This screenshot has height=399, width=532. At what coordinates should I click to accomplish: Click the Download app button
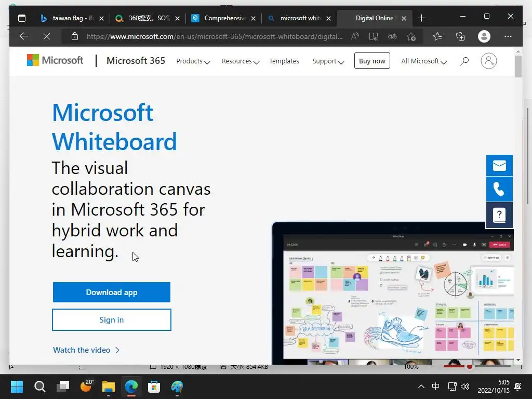112,292
